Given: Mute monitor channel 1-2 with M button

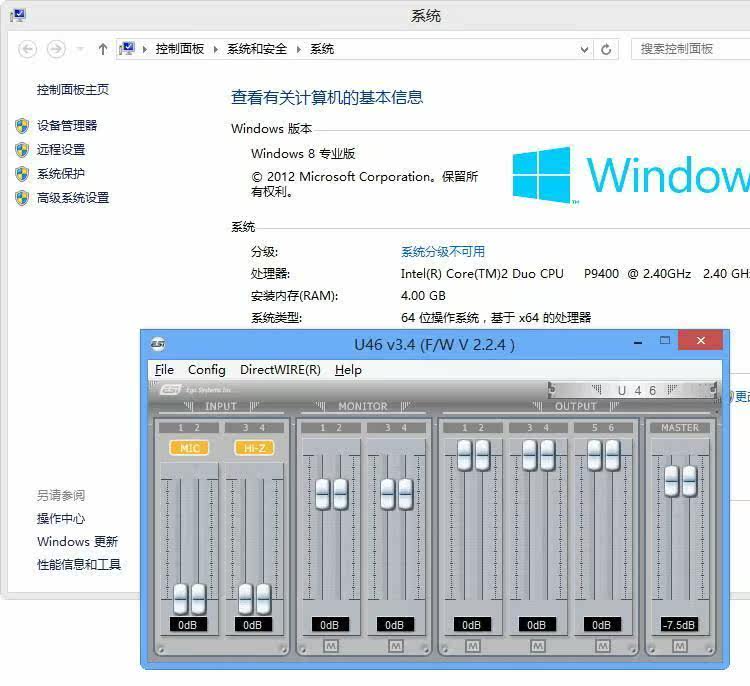Looking at the screenshot, I should (331, 646).
